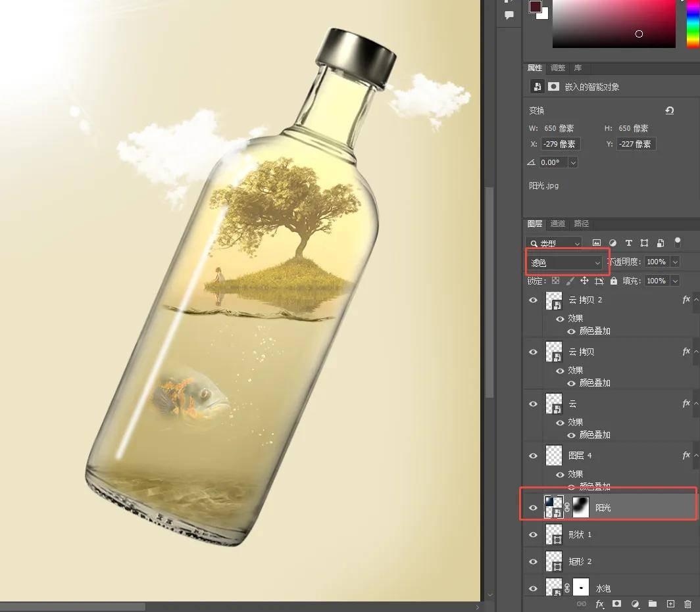Link the selected layers
Image resolution: width=700 pixels, height=612 pixels.
581,603
